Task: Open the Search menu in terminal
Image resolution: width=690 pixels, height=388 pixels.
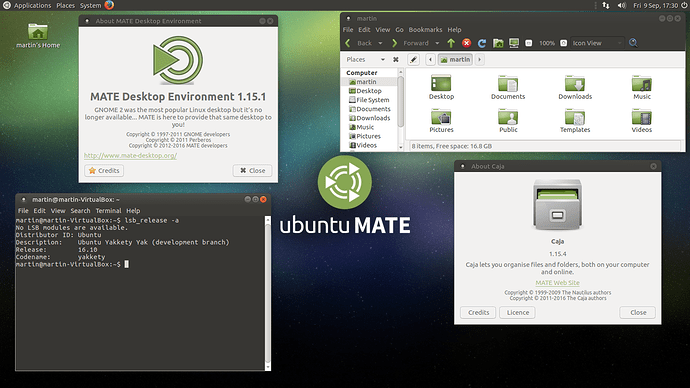Action: 80,211
